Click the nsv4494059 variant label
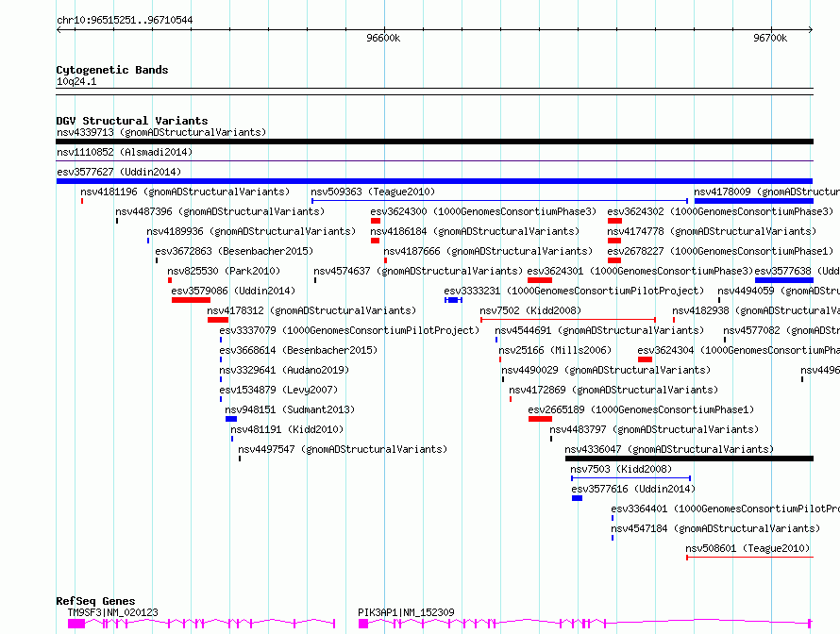840x634 pixels. [x=779, y=291]
